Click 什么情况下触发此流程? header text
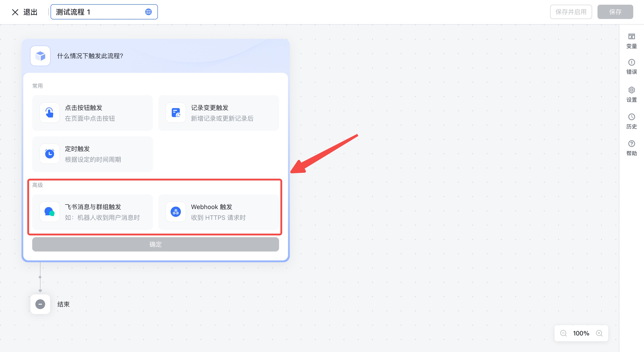The height and width of the screenshot is (352, 644). click(x=90, y=56)
